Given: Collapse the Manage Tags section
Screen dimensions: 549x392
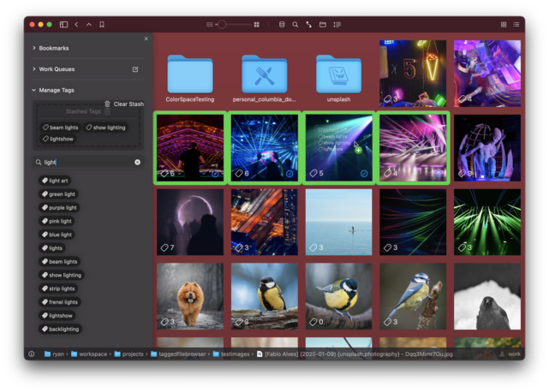Looking at the screenshot, I should coord(34,90).
